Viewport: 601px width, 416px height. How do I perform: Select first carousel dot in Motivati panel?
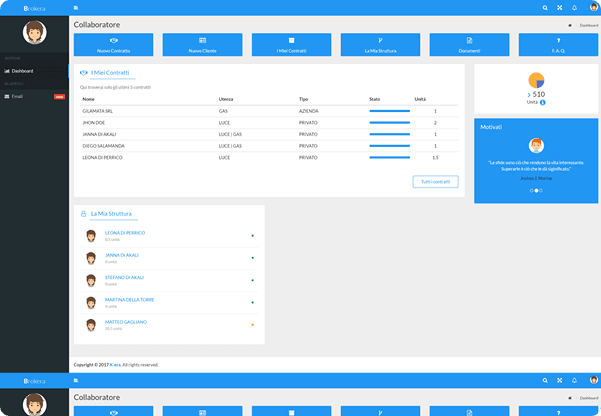coord(531,190)
